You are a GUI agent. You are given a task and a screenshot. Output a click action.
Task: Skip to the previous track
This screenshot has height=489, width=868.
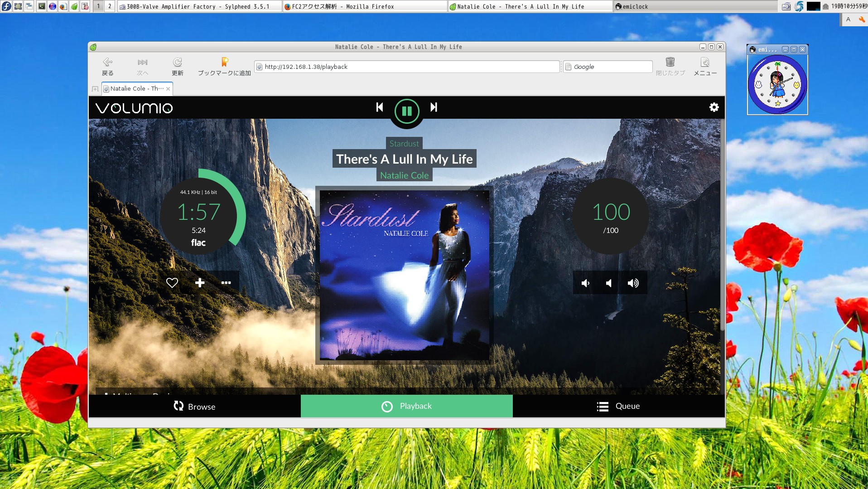click(x=380, y=107)
